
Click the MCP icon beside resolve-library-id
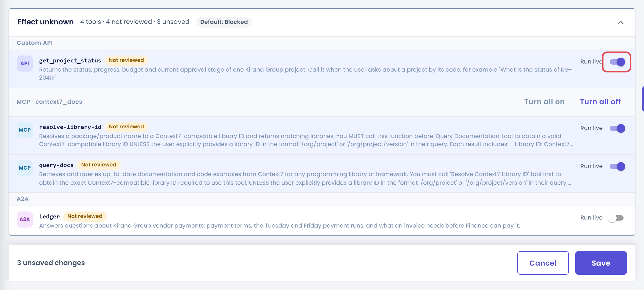click(x=25, y=130)
